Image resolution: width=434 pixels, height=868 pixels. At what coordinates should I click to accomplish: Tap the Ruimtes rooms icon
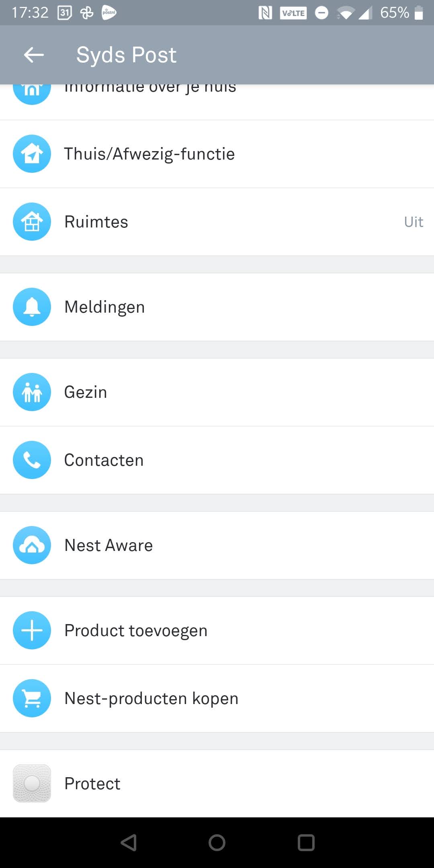(x=32, y=222)
